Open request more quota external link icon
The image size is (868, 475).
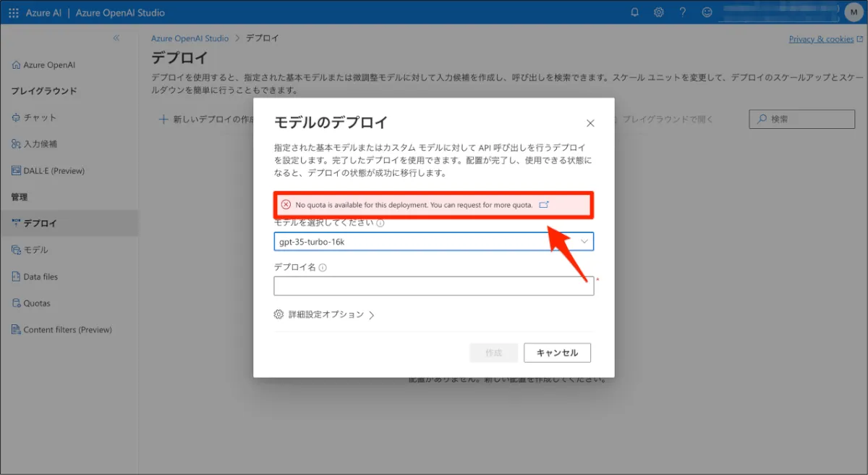[x=545, y=205]
